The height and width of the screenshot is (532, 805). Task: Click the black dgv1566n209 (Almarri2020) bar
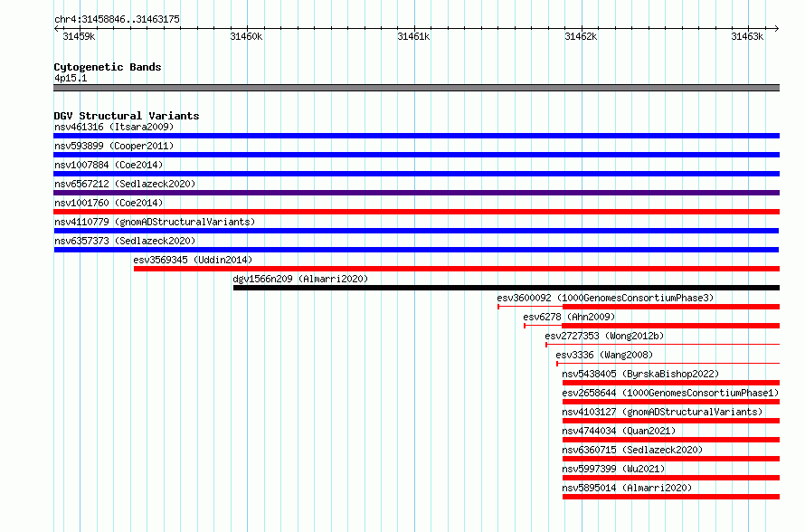(507, 288)
